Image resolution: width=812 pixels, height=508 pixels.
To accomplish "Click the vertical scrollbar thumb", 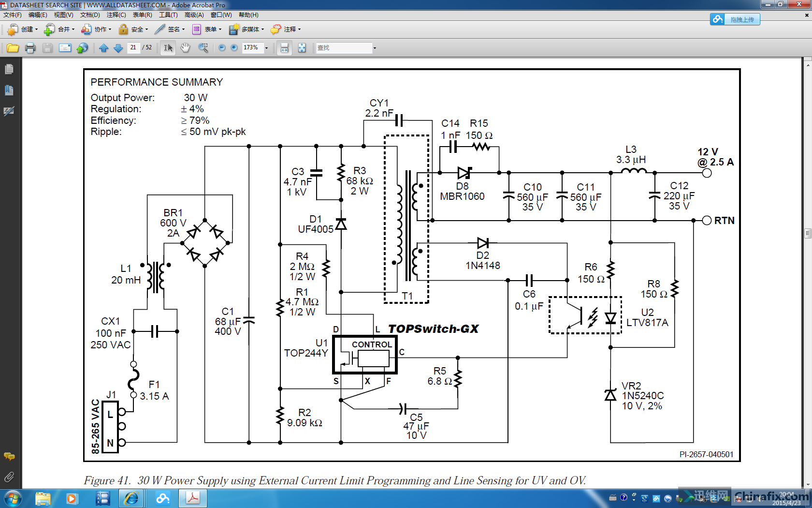I will point(808,234).
